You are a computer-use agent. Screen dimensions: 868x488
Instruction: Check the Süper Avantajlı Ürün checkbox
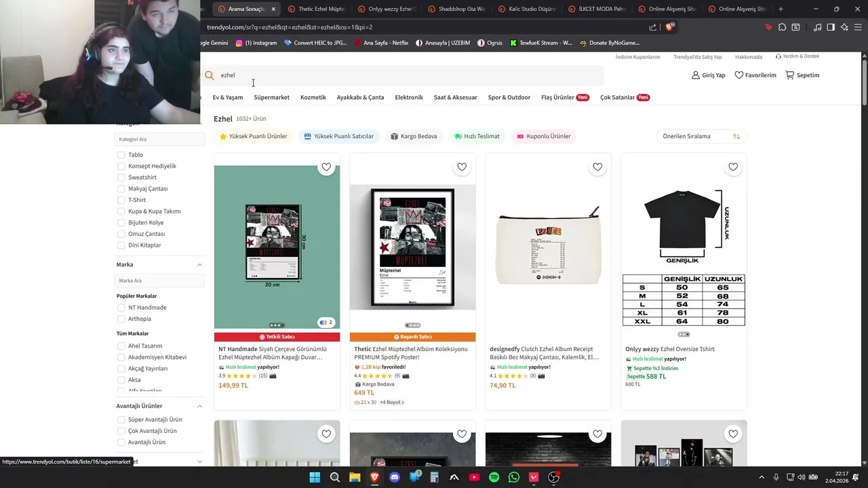[121, 420]
